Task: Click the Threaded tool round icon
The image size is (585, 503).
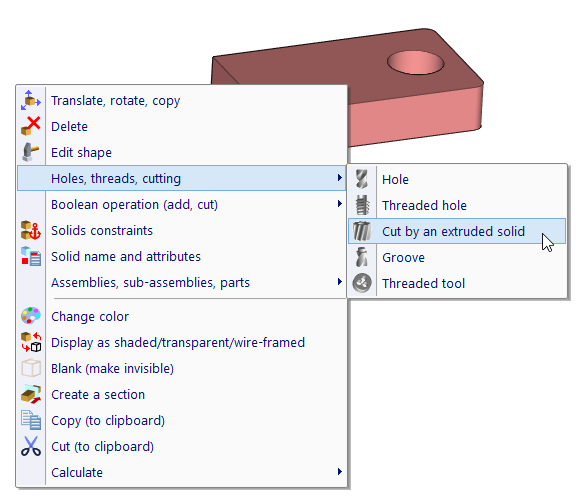Action: (362, 283)
